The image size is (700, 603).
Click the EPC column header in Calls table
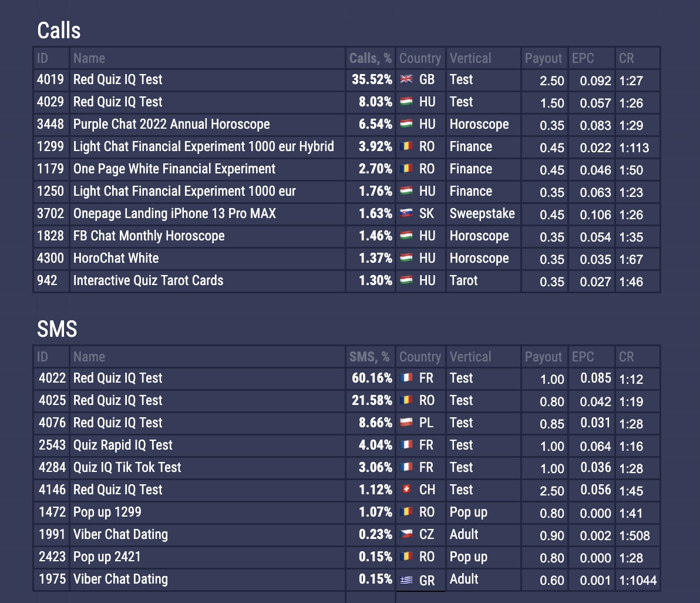583,58
